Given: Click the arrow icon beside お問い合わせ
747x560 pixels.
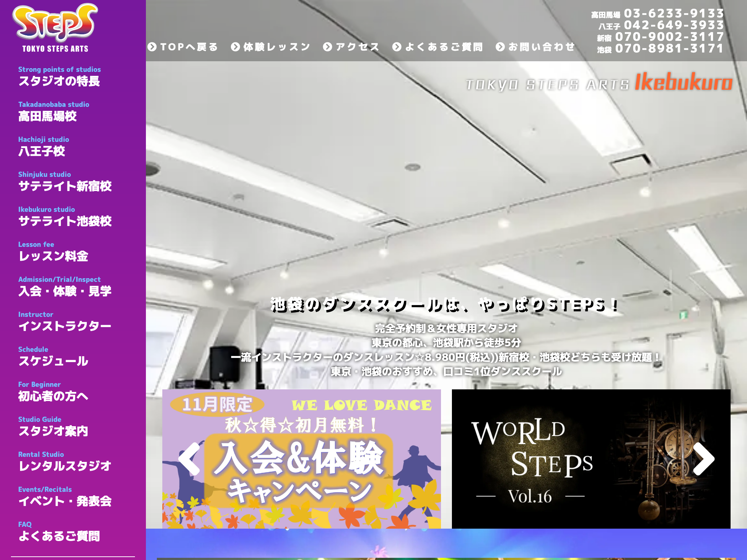Looking at the screenshot, I should [x=500, y=47].
